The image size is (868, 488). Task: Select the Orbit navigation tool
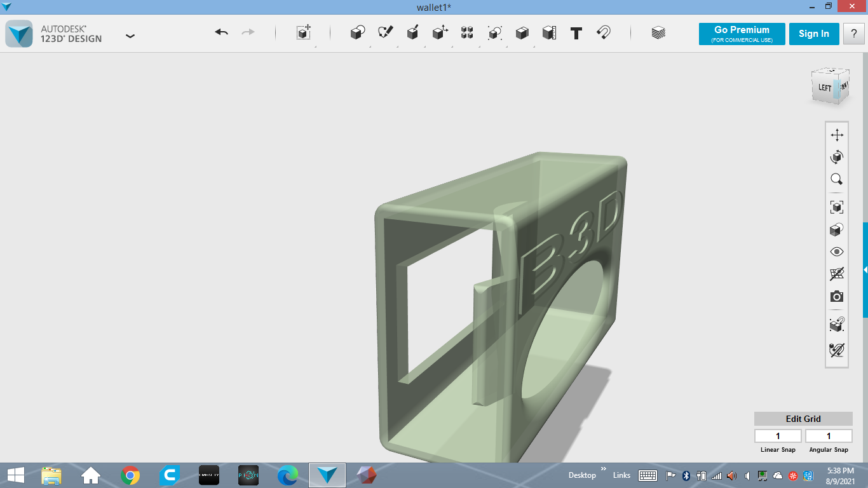[x=837, y=157]
